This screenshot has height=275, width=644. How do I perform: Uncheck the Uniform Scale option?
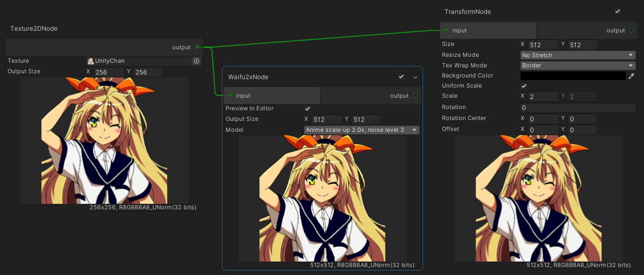524,86
